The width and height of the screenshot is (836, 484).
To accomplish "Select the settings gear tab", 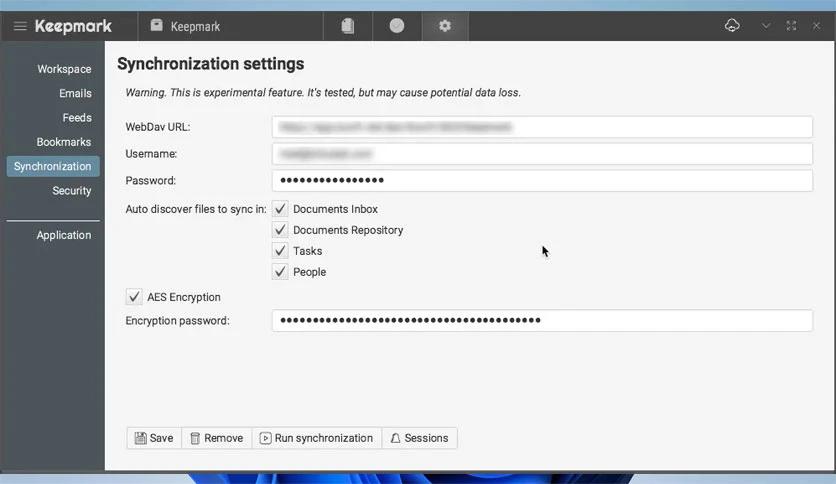I will tap(445, 26).
